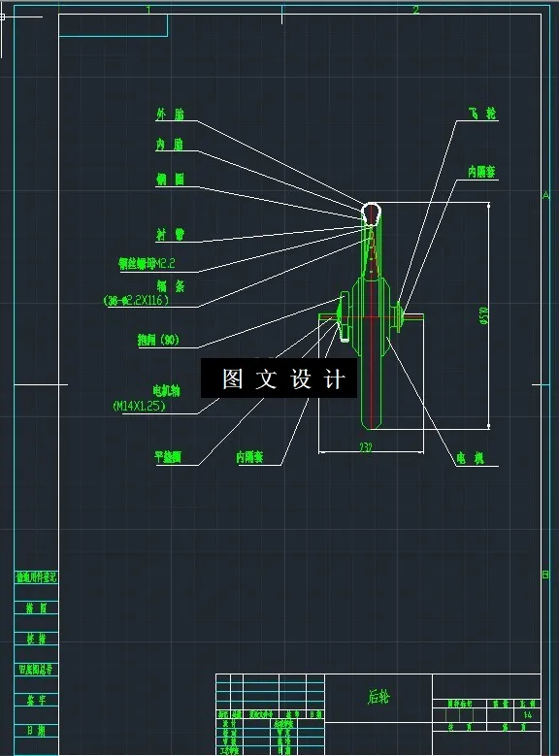
Task: Select the 辐条 label text
Action: coord(171,286)
